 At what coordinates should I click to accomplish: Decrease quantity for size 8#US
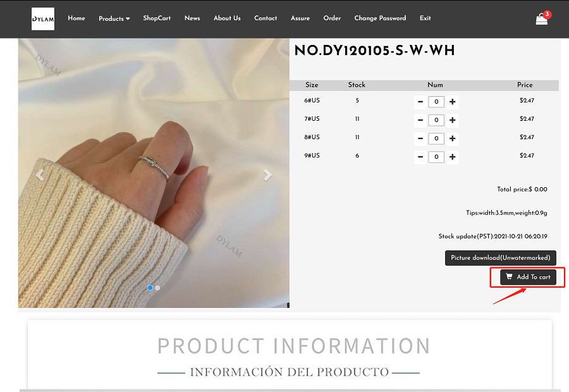tap(420, 138)
